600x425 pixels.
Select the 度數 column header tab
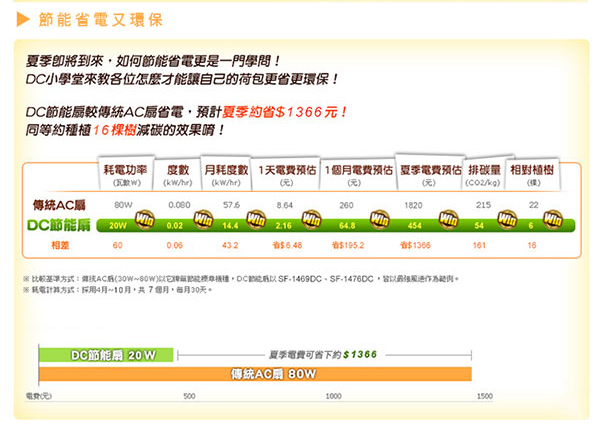pyautogui.click(x=178, y=175)
